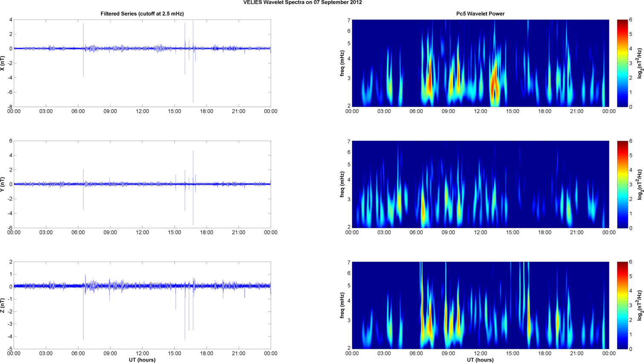Click the Z series negative spike near 06:30 UT
Image resolution: width=644 pixels, height=363 pixels.
click(x=83, y=314)
